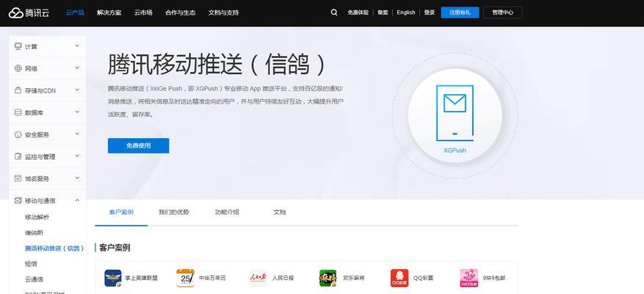The width and height of the screenshot is (644, 294).
Task: Click the 中华万年历 case name
Action: coord(212,279)
